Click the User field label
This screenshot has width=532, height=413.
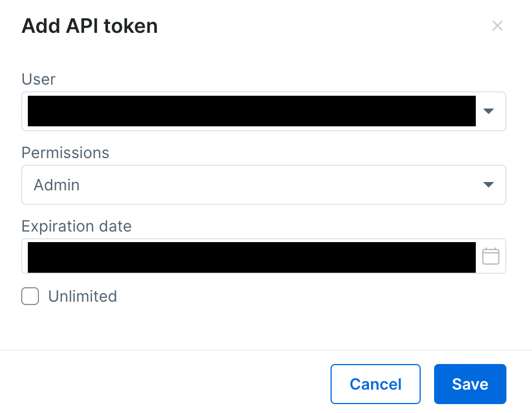[38, 79]
